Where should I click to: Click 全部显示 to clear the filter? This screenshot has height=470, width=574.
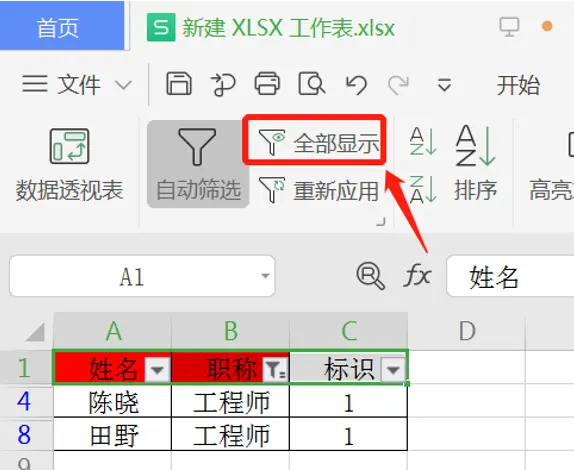(318, 143)
